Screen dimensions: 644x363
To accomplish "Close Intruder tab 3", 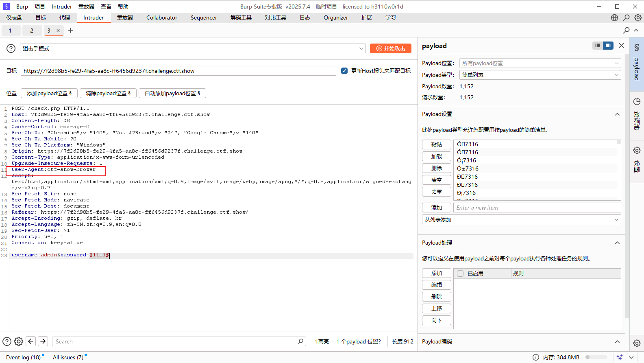I will (58, 31).
